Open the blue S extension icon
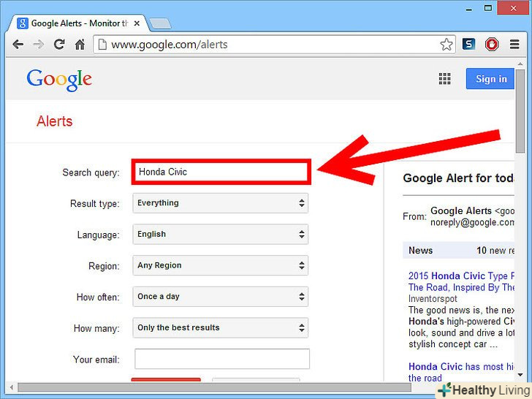 468,44
